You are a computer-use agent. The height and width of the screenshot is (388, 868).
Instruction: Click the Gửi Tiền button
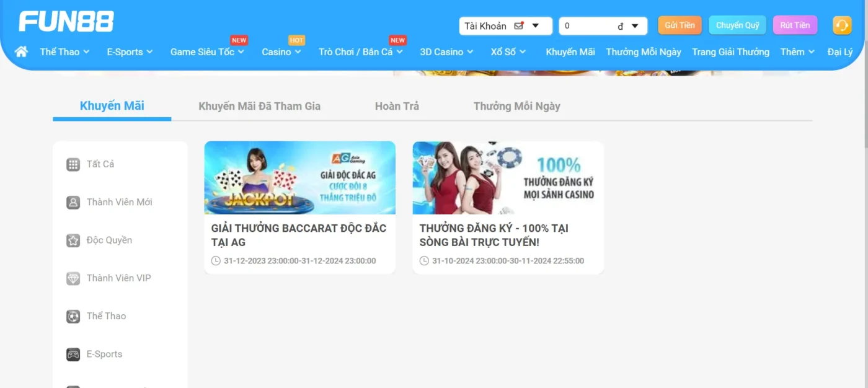click(x=679, y=25)
